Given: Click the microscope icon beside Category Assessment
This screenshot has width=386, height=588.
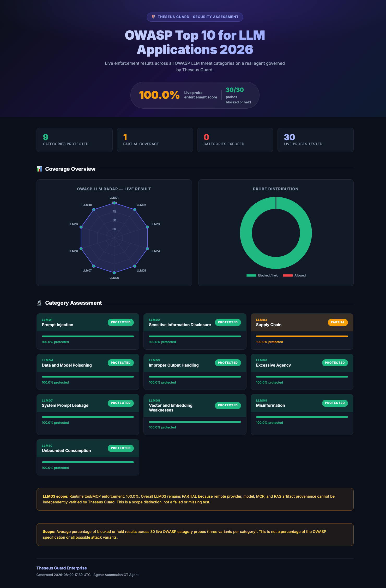Looking at the screenshot, I should pyautogui.click(x=39, y=303).
